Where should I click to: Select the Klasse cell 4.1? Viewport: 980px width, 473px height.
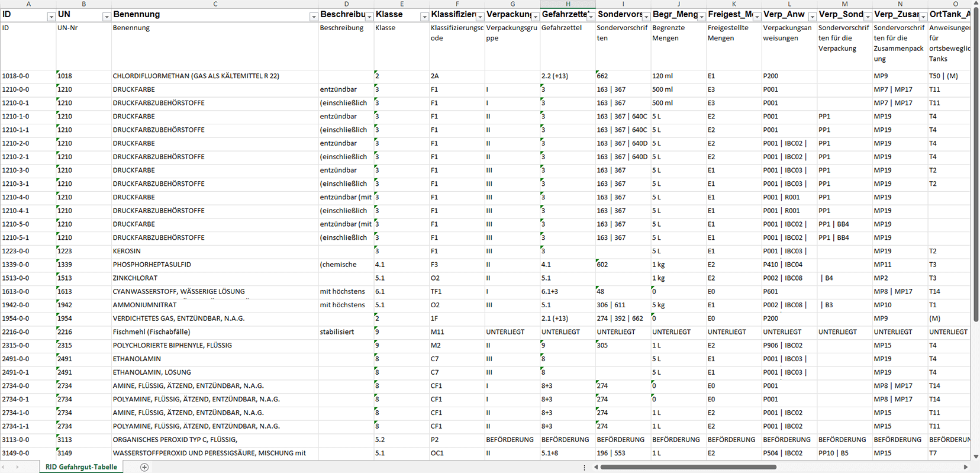coord(402,265)
